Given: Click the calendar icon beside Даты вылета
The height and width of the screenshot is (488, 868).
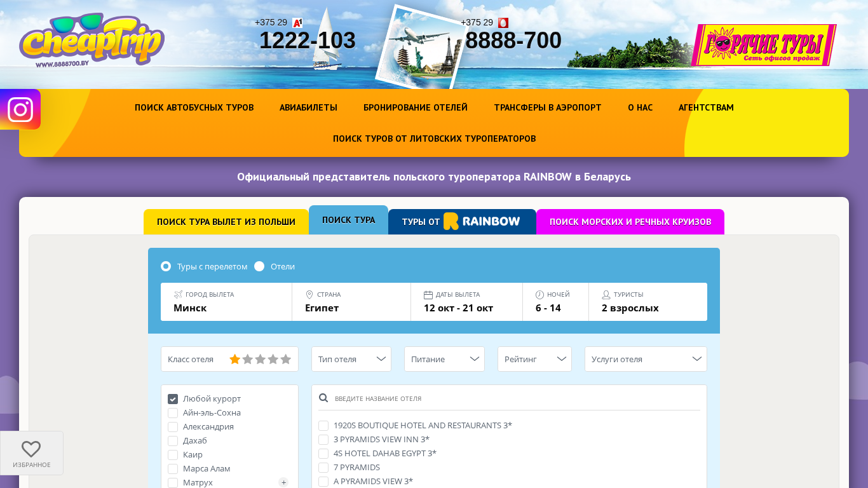Looking at the screenshot, I should (428, 294).
